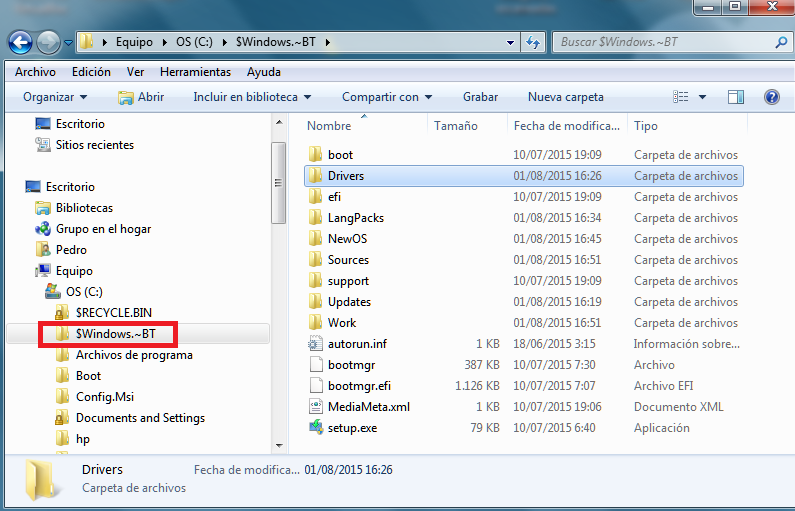Open the view options dropdown arrow
This screenshot has width=795, height=511.
click(x=703, y=97)
